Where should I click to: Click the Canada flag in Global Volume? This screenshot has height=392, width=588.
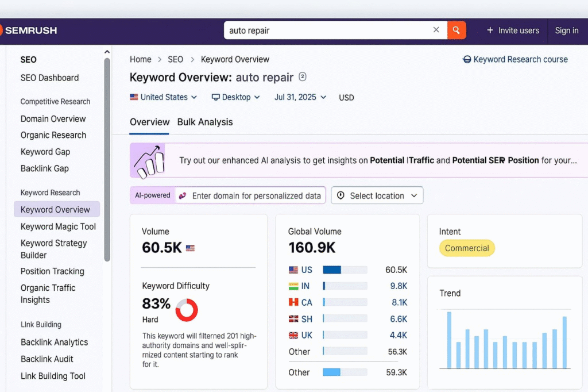tap(293, 302)
